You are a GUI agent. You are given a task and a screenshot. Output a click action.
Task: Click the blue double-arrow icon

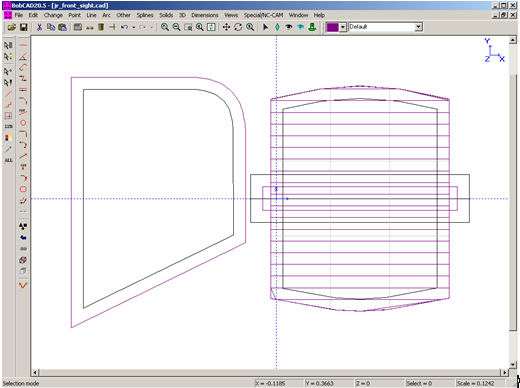point(23,238)
